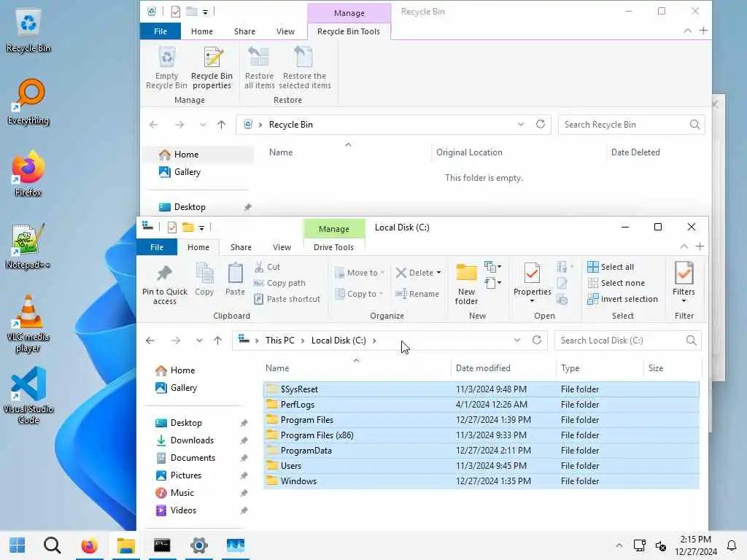Open VLC media player desktop icon
The width and height of the screenshot is (747, 560).
tap(28, 324)
